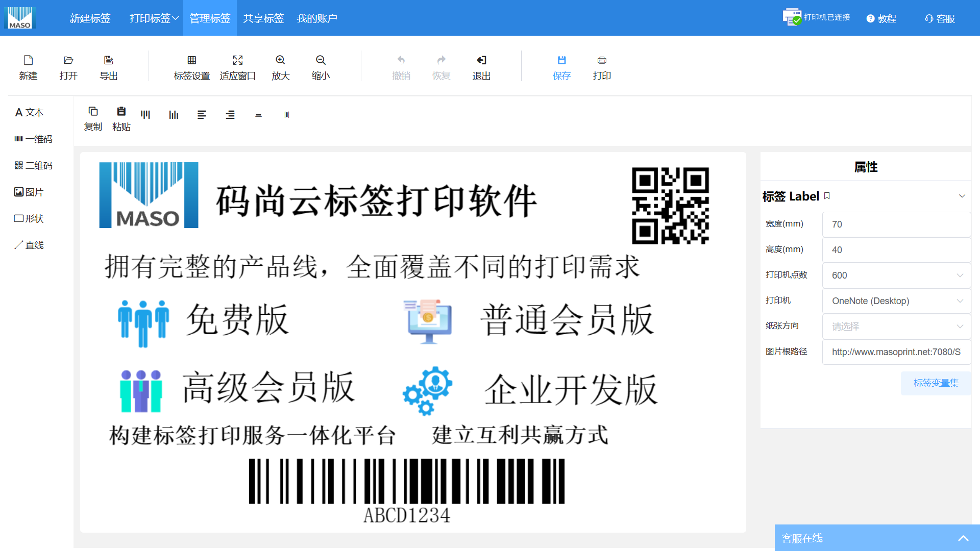
Task: Select the 企业开发版 text on canvas
Action: [571, 390]
